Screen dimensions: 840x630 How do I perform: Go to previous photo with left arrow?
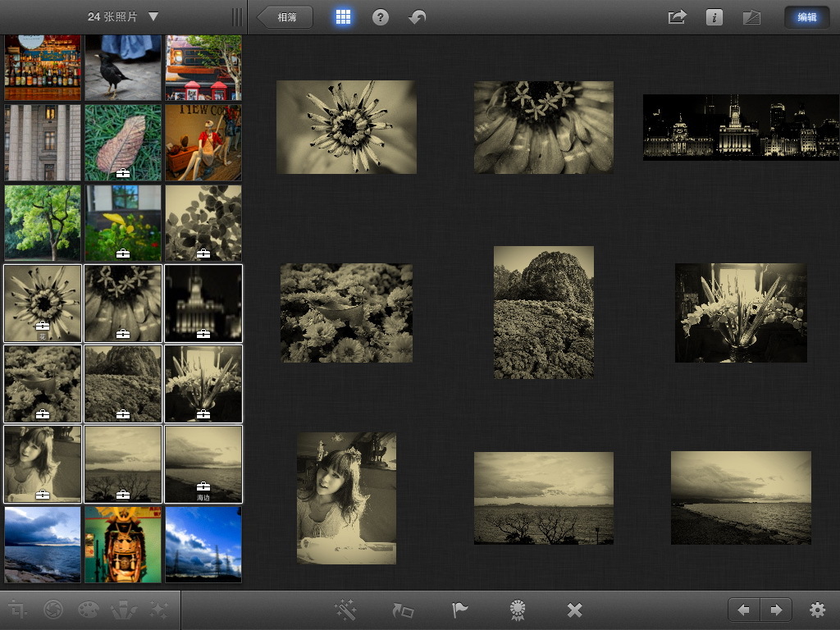(x=744, y=609)
